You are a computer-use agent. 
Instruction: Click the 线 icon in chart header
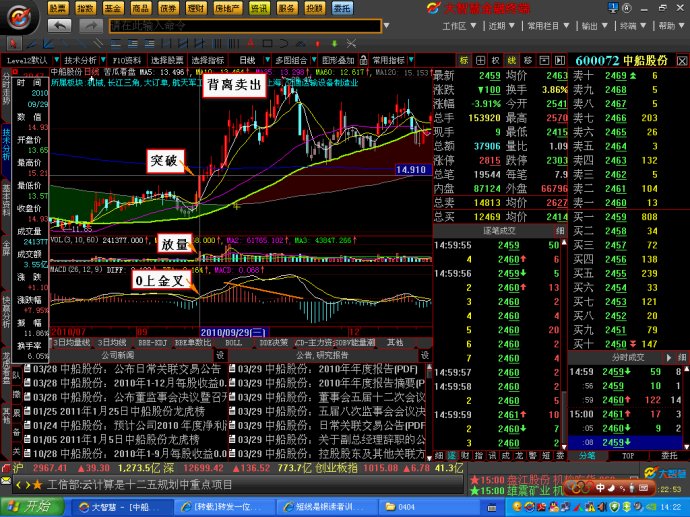click(x=512, y=60)
